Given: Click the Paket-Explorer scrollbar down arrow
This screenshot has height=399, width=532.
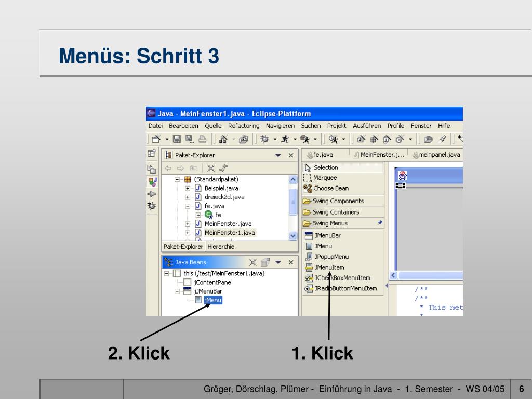Looking at the screenshot, I should coord(293,235).
